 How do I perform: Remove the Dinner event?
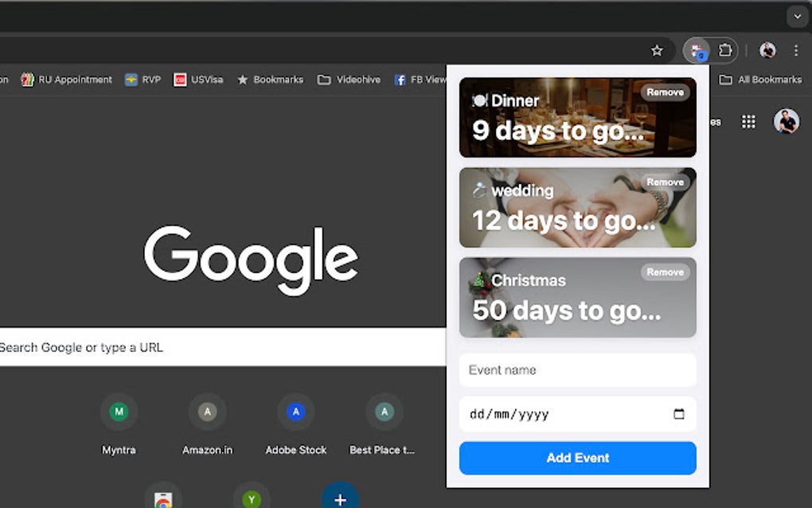(665, 92)
